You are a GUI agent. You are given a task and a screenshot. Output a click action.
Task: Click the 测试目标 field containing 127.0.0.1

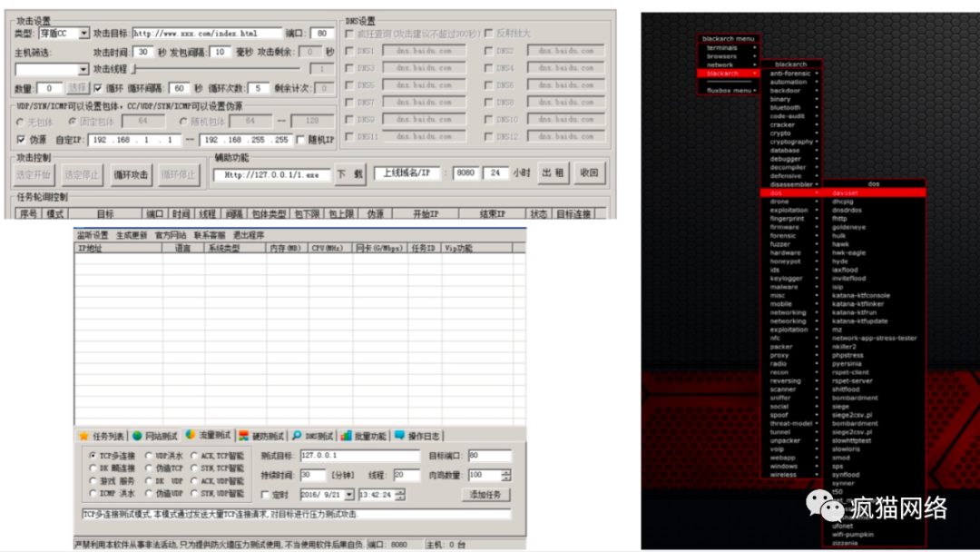pyautogui.click(x=360, y=455)
